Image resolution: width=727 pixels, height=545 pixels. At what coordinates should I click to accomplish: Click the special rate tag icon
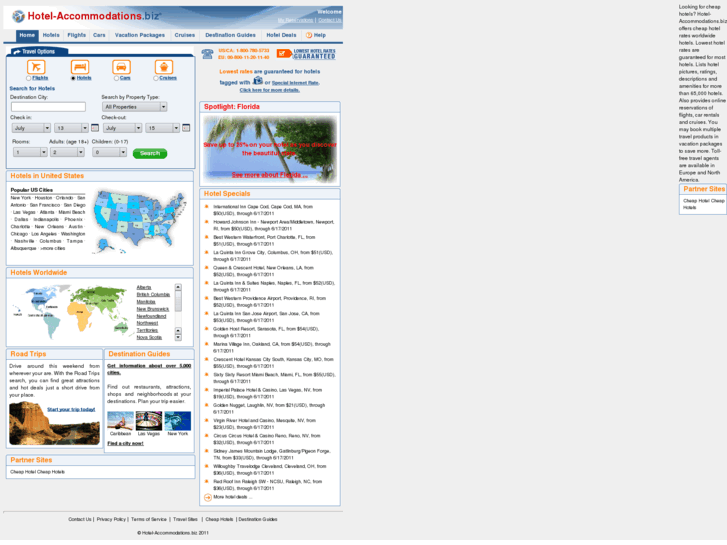(258, 81)
